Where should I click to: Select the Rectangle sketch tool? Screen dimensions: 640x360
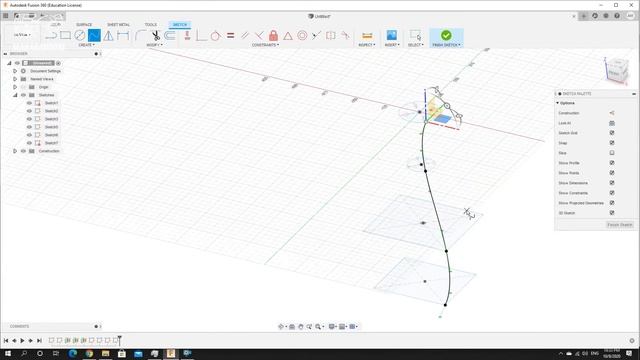65,36
